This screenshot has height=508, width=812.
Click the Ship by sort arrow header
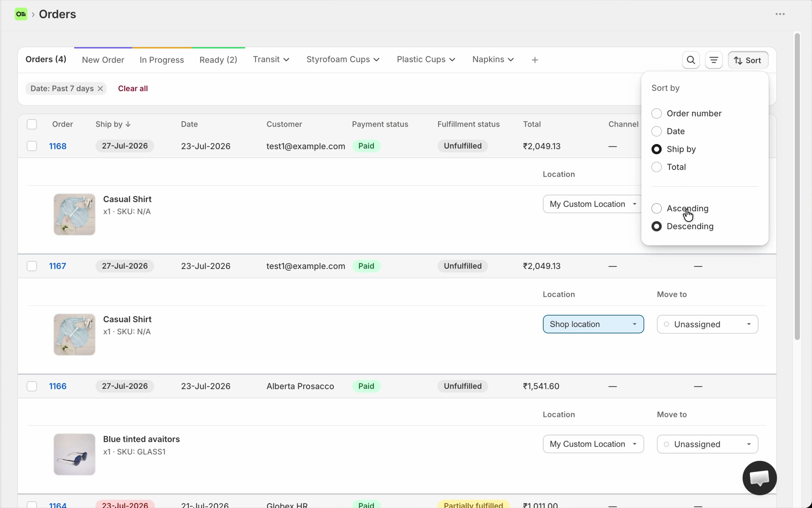coord(113,124)
